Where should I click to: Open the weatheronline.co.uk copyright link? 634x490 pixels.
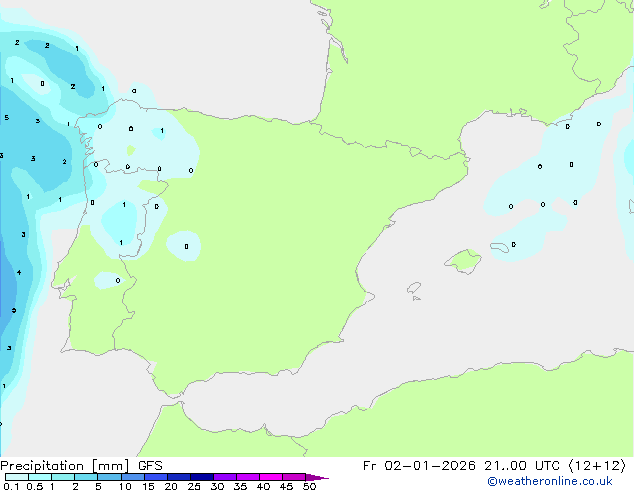[x=550, y=481]
